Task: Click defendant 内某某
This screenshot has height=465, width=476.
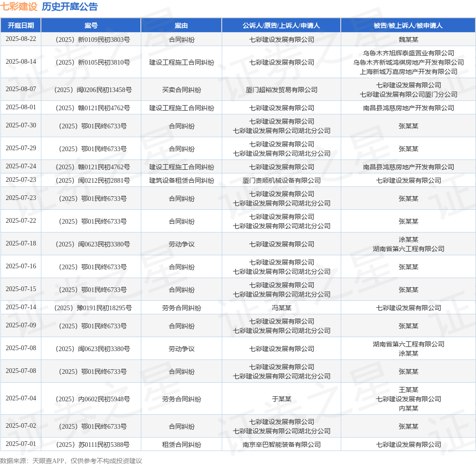Action: point(408,408)
